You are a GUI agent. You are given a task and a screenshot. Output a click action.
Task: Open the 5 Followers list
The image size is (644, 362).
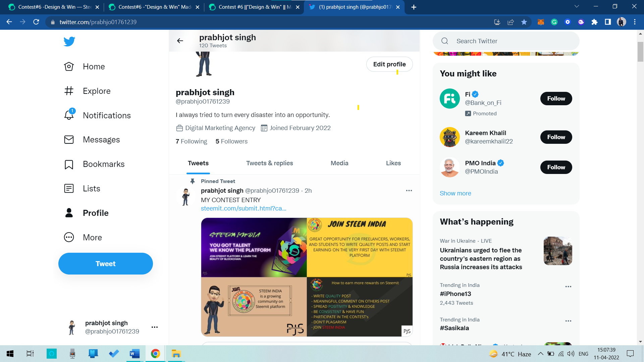pos(231,141)
